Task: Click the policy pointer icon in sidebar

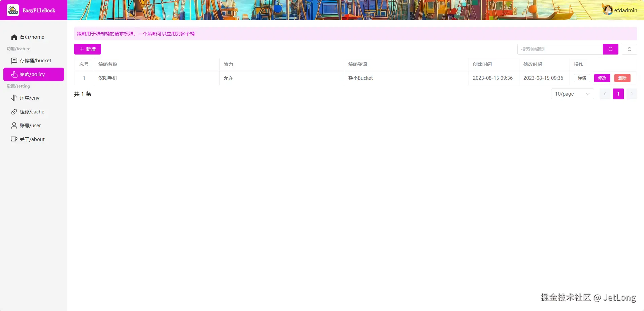Action: pos(14,74)
